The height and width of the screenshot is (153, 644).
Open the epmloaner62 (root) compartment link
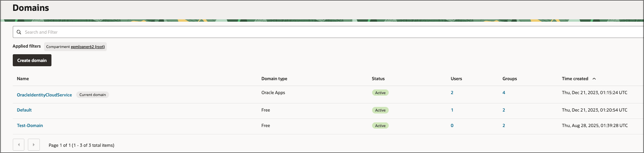tap(88, 47)
